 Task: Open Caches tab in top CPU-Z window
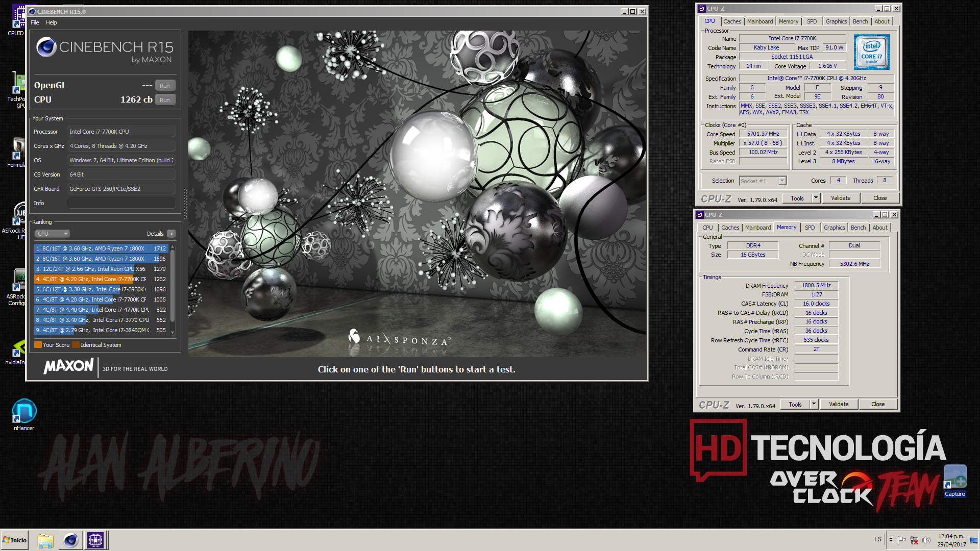(732, 21)
